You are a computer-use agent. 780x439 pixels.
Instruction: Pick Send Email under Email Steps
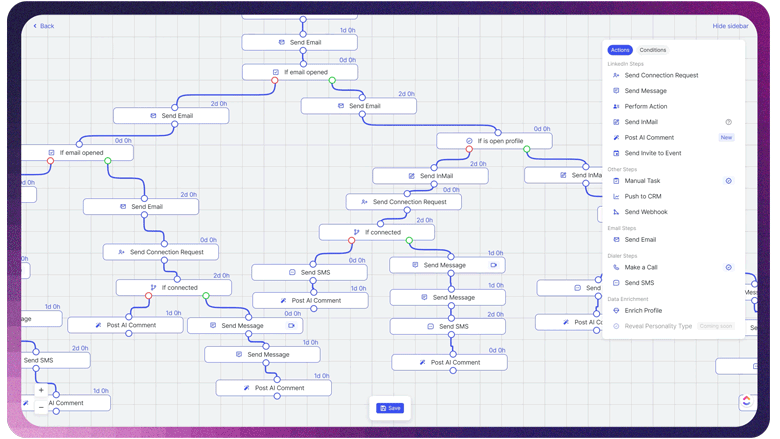click(x=634, y=240)
